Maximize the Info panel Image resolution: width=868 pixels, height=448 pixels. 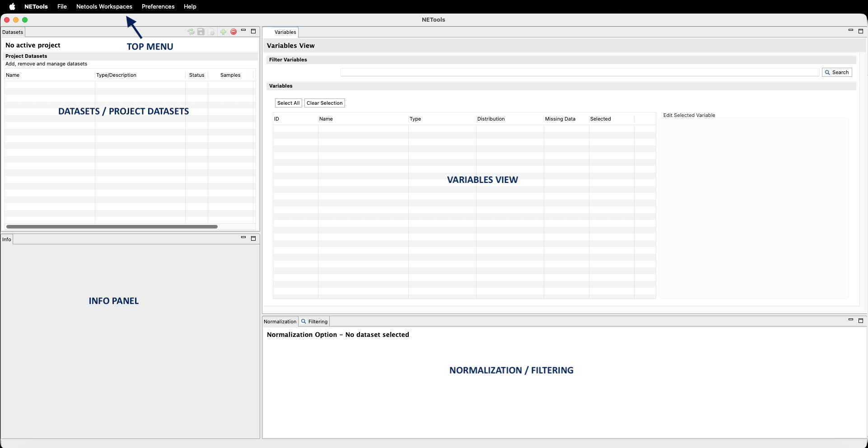253,238
